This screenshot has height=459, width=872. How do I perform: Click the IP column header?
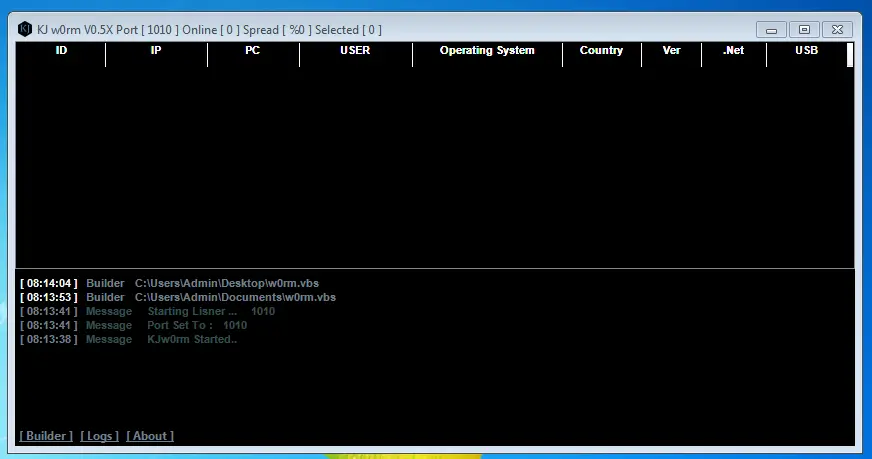coord(156,51)
